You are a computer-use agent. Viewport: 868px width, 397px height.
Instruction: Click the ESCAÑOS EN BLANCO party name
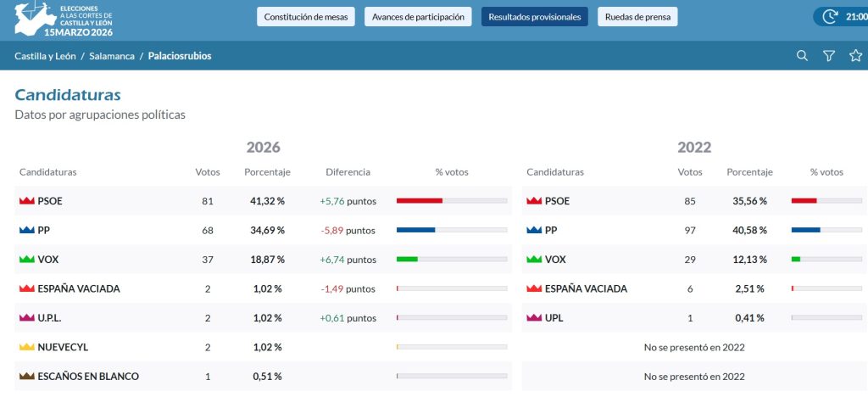pyautogui.click(x=88, y=377)
